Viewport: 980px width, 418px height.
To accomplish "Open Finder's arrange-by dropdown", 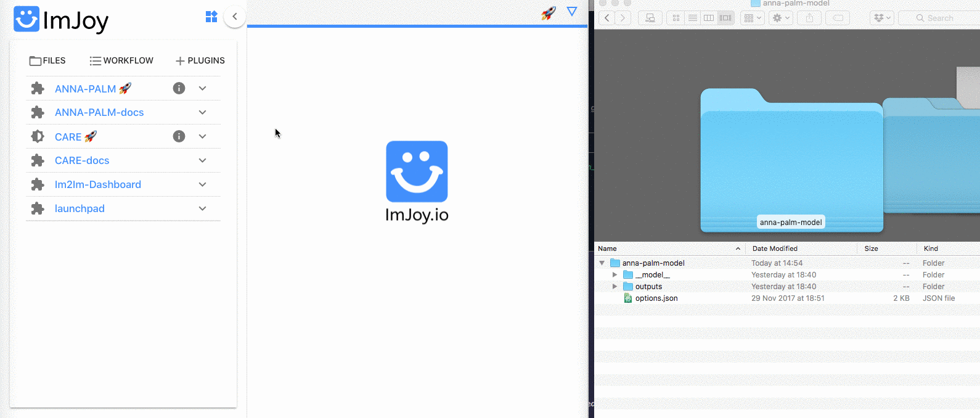I will [753, 18].
